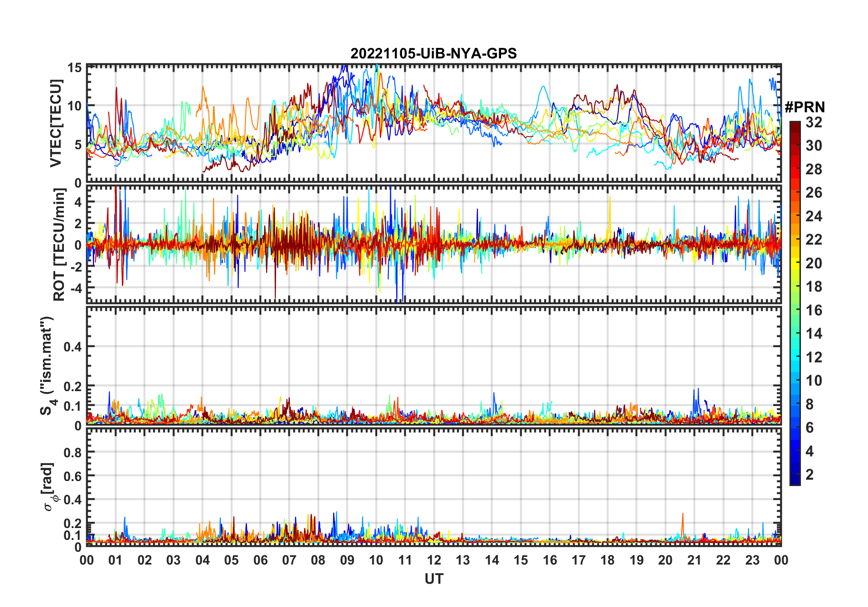Pick x-axis hour label "04"

[x=203, y=560]
